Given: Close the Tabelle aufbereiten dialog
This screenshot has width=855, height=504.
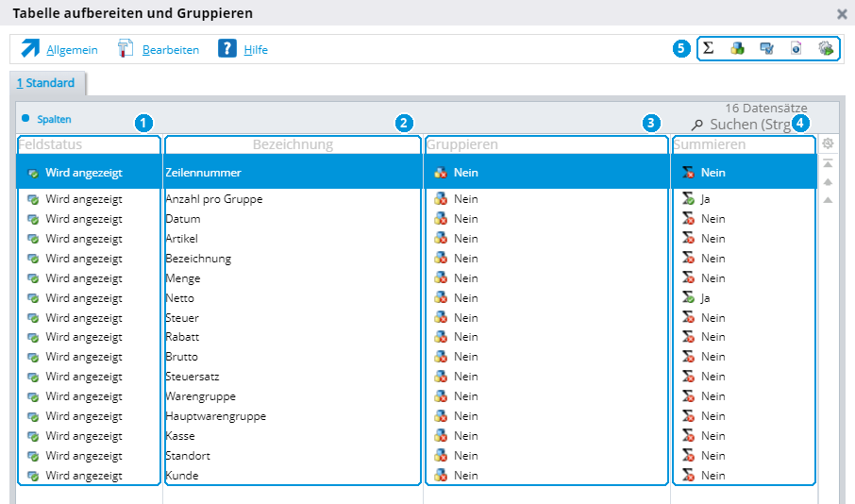Looking at the screenshot, I should (842, 14).
